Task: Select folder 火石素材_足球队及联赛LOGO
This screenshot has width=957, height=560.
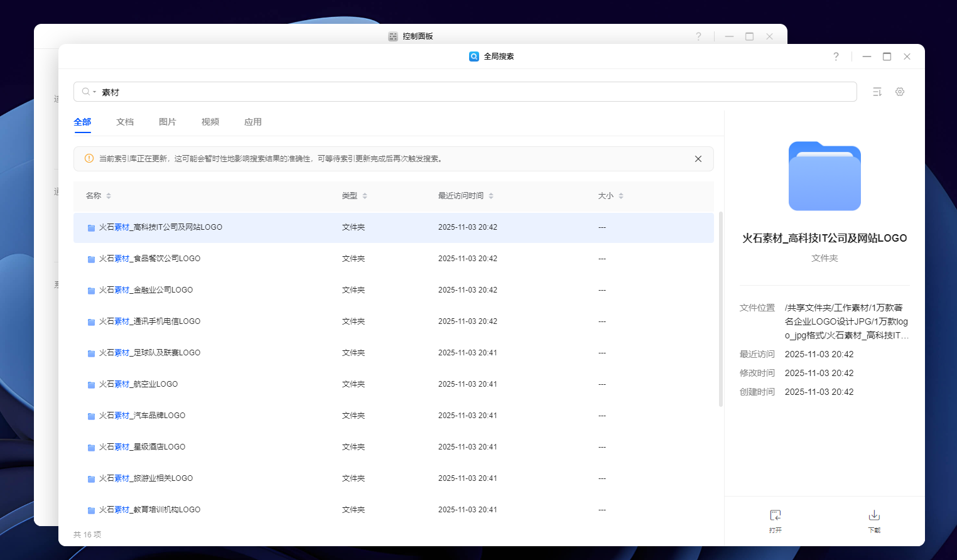Action: point(394,353)
